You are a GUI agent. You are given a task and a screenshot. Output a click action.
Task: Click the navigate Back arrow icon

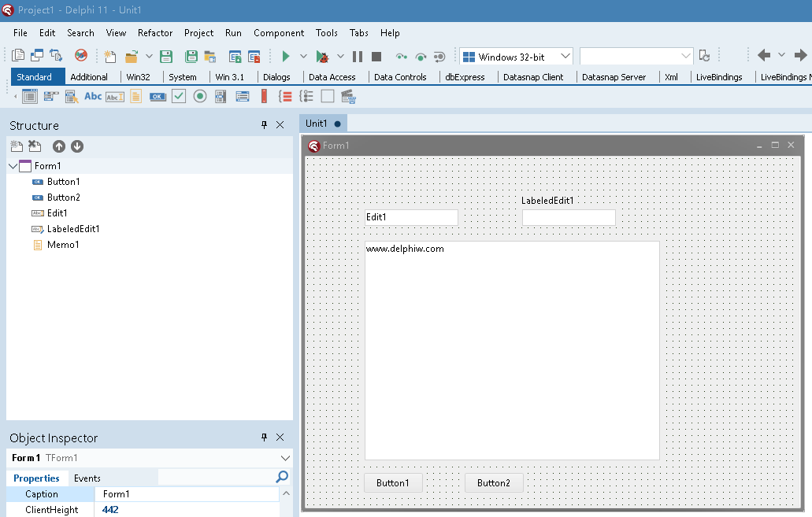tap(764, 55)
